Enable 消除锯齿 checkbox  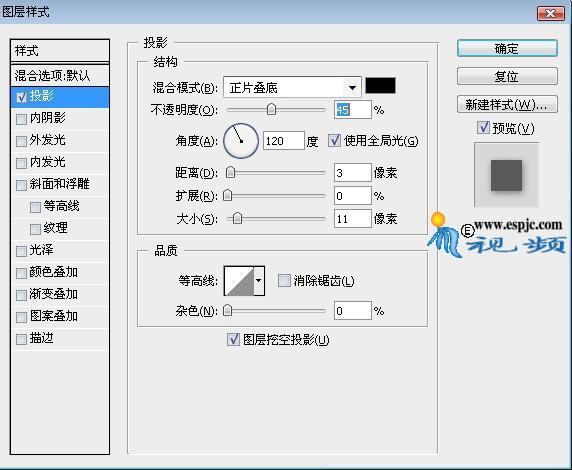pos(284,281)
